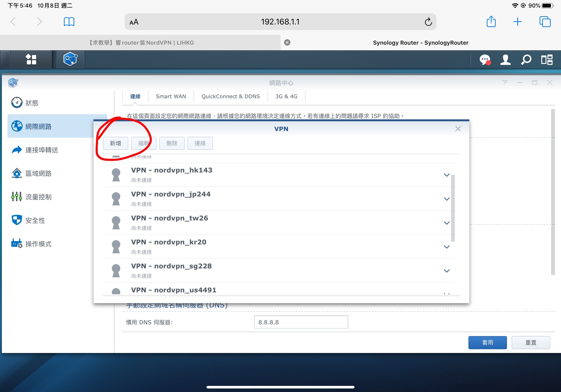Open the widgets panel icon
561x392 pixels.
pyautogui.click(x=547, y=60)
